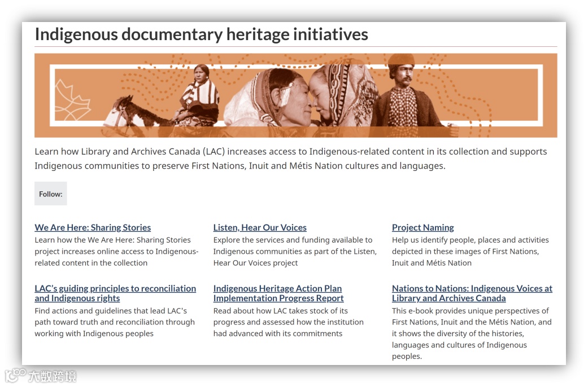Click description 'Find actions and guidelines'
The image size is (588, 387).
pos(115,322)
